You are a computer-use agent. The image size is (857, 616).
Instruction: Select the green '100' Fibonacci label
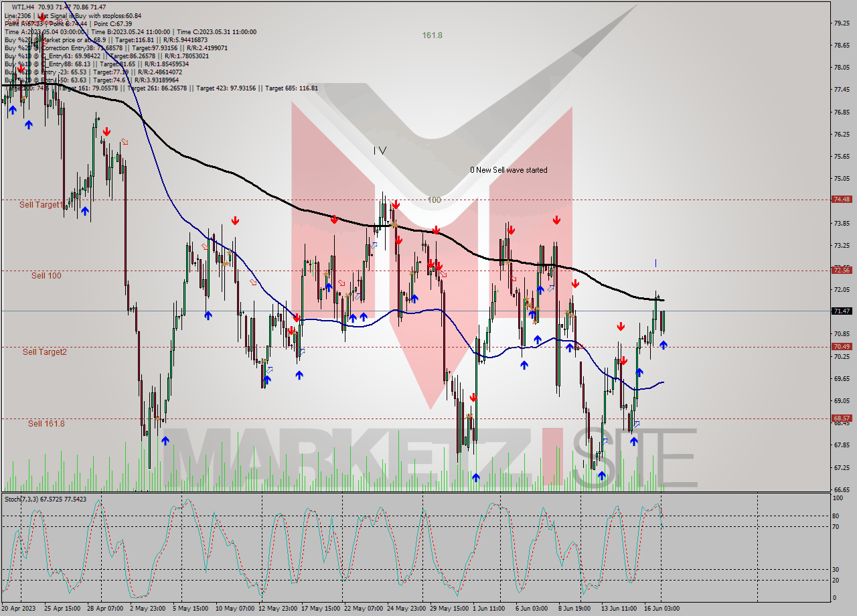(435, 200)
